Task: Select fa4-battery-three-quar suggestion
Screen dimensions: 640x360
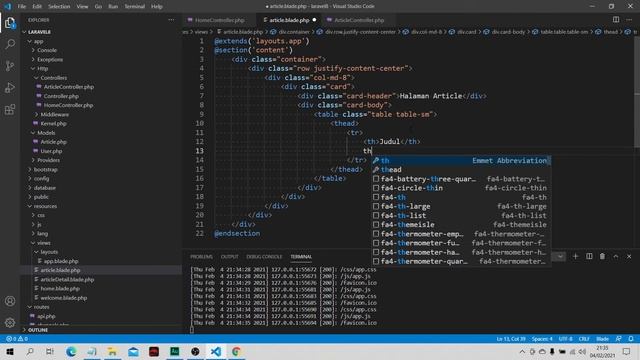Action: pyautogui.click(x=461, y=179)
